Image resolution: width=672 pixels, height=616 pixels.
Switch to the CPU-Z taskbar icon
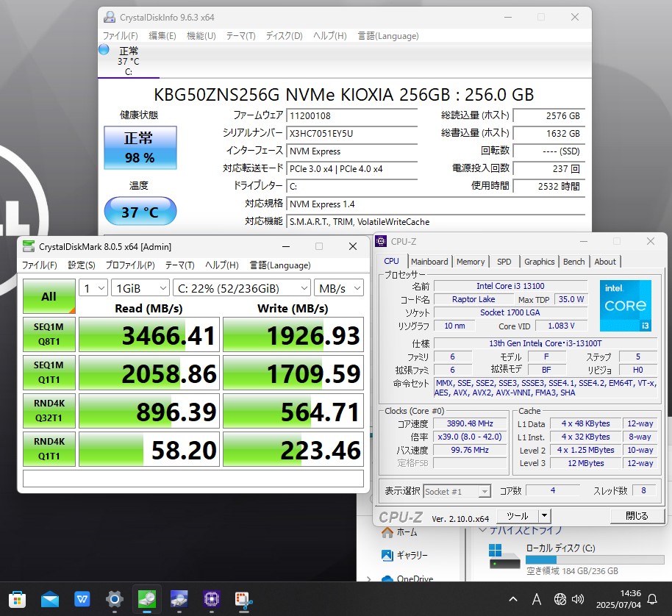coord(211,599)
